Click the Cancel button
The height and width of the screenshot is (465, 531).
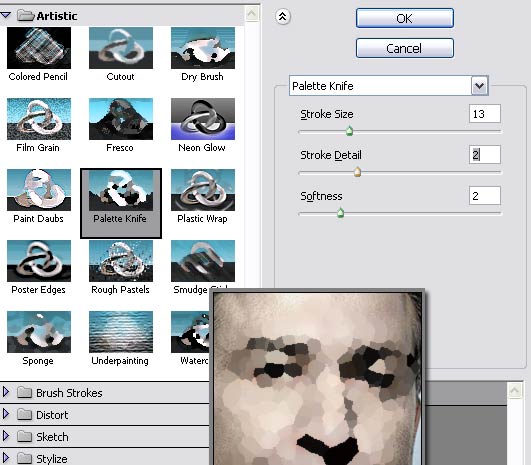click(405, 48)
